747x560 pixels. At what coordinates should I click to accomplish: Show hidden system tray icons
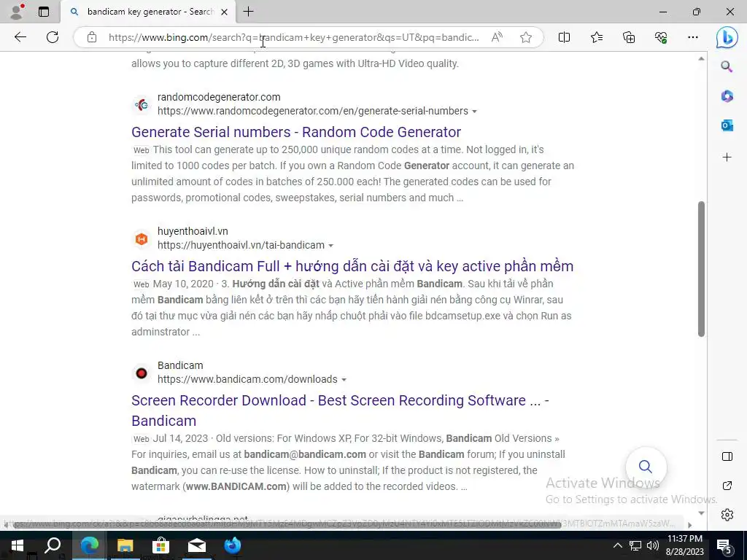click(617, 545)
